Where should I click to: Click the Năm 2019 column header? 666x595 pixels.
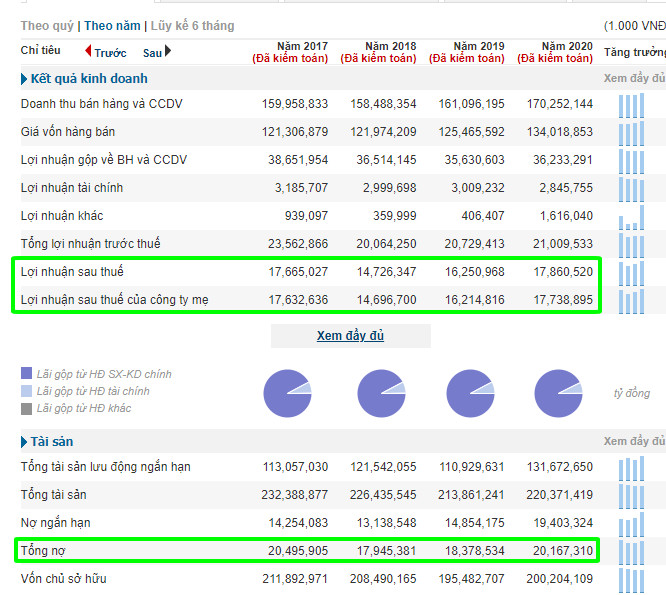[467, 52]
